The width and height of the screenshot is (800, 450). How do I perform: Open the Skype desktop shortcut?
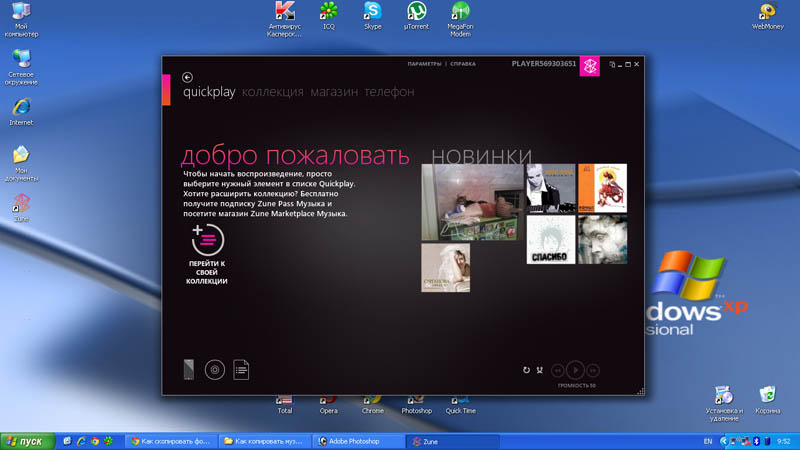pyautogui.click(x=372, y=16)
